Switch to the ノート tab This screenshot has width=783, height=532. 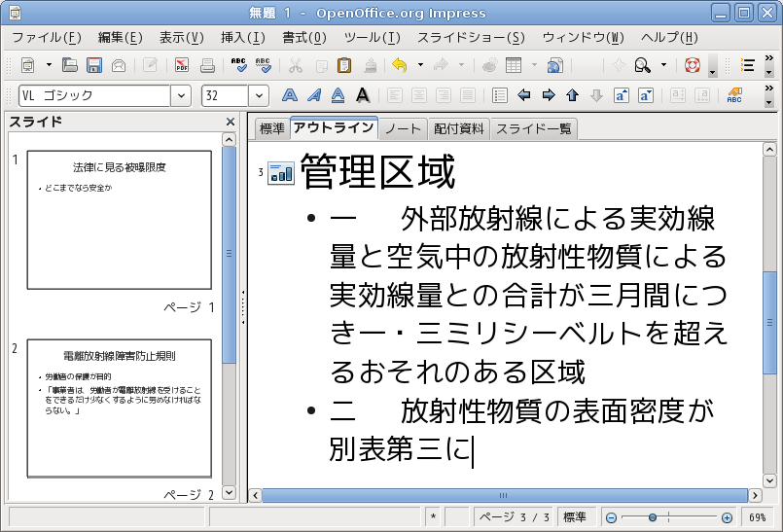coord(403,128)
